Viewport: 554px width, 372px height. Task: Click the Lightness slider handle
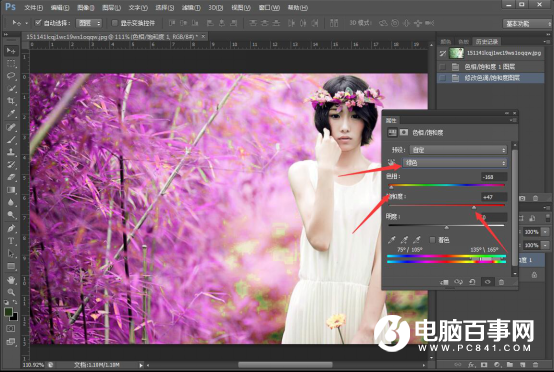tap(447, 228)
